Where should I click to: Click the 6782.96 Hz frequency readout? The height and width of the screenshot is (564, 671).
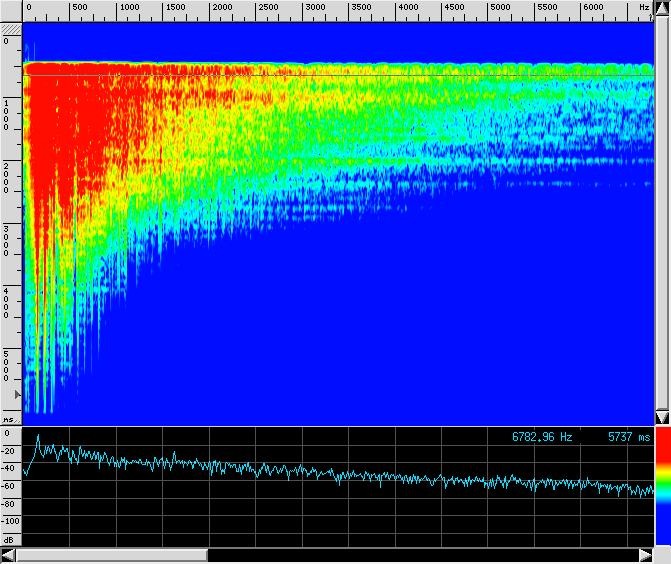542,437
